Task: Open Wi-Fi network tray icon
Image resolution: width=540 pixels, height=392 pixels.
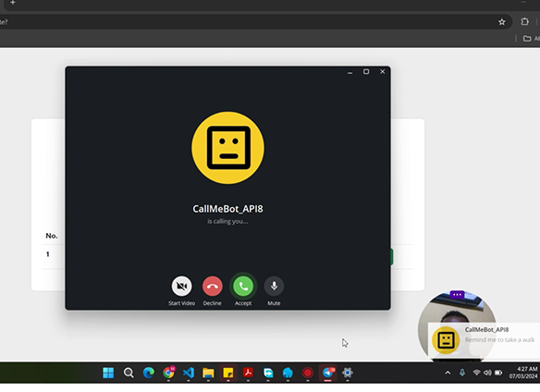Action: point(476,373)
